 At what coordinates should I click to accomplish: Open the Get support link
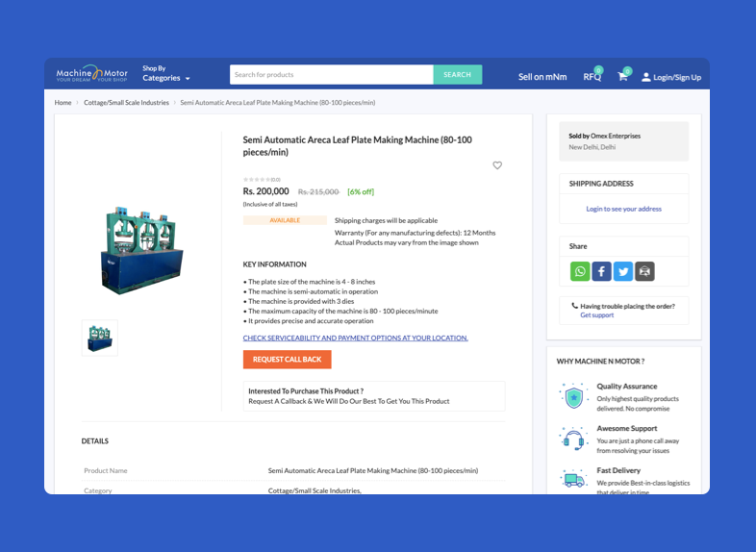[597, 314]
